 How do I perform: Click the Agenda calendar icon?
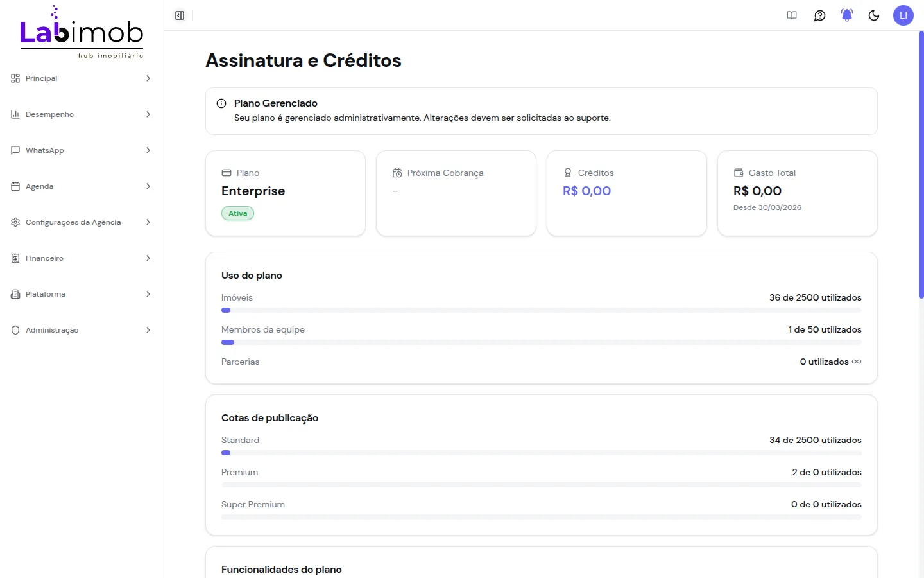pos(15,186)
